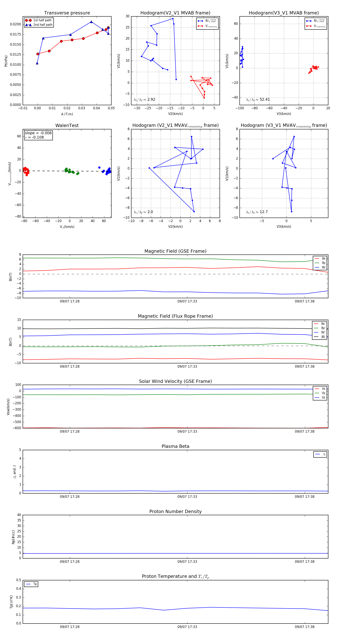
Task: Select the βp legend entry in Plasma Beta plot
Action: 320,454
